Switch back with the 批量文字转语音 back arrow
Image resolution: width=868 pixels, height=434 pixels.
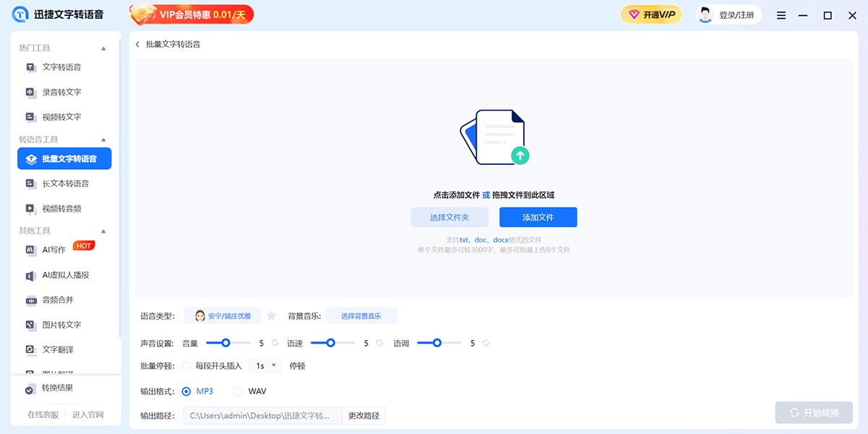137,43
